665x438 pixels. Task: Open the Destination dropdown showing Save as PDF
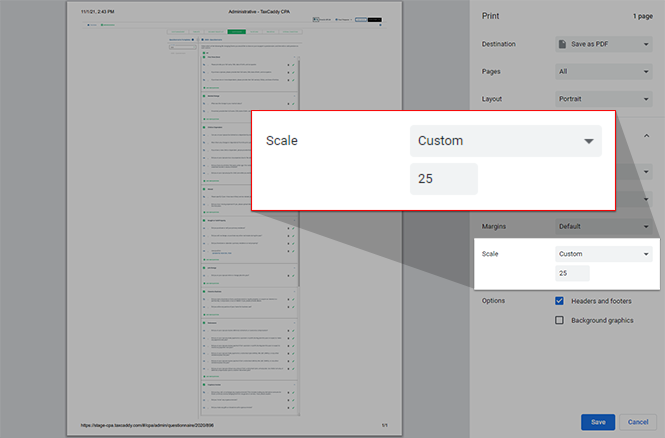pos(604,44)
